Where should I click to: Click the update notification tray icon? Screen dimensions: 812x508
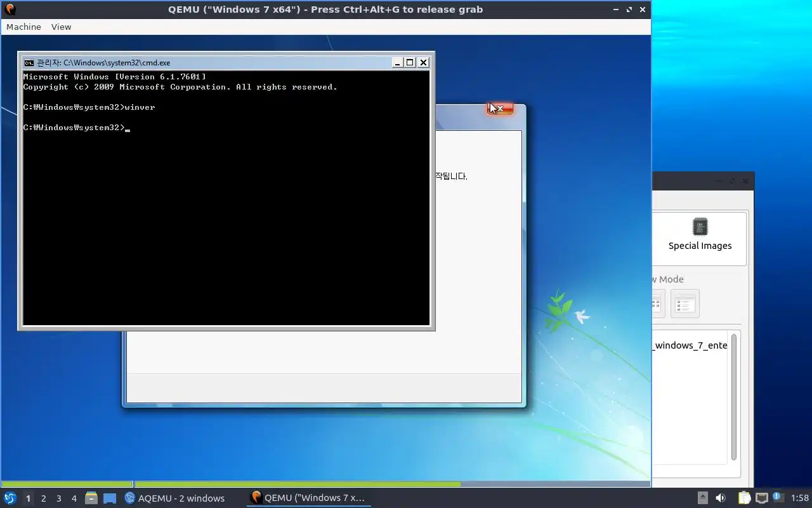[x=777, y=497]
